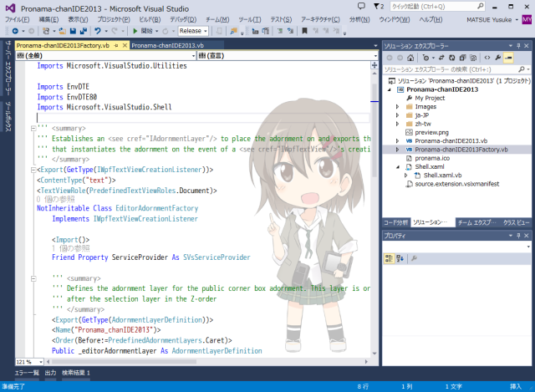Toggle pin on Pronama-chanIDE2013Factory.vb tab
Image resolution: width=535 pixels, height=392 pixels.
click(x=115, y=45)
